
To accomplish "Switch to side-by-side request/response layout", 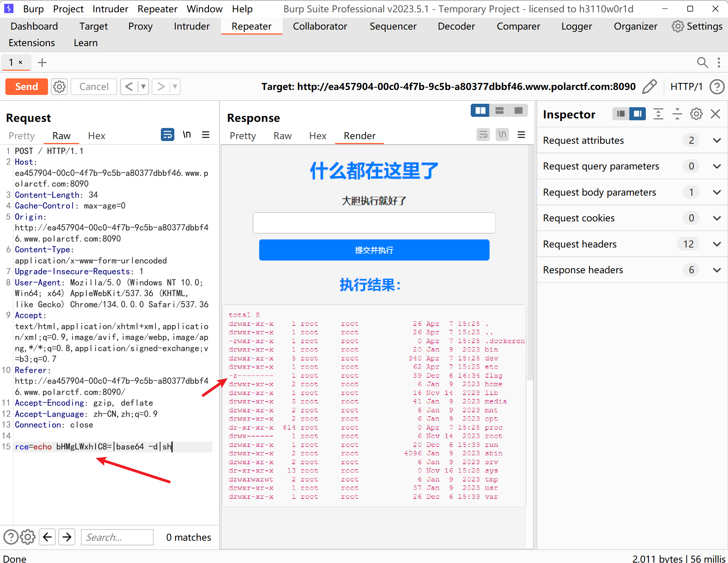I will point(480,111).
